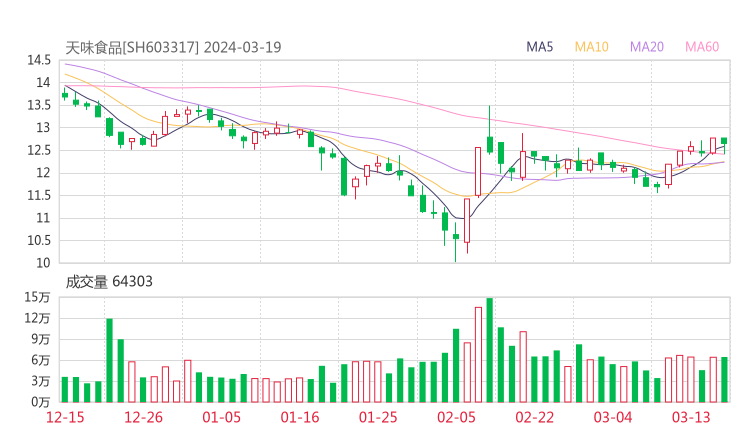Screen dimensions: 740x440
Task: Click the chart title 天味食品[SH603317]
Action: [x=132, y=47]
